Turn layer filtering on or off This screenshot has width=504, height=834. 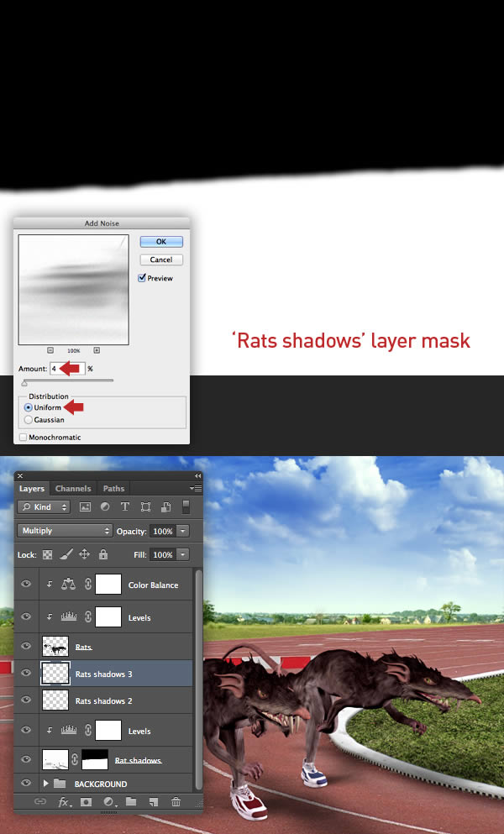[x=186, y=507]
